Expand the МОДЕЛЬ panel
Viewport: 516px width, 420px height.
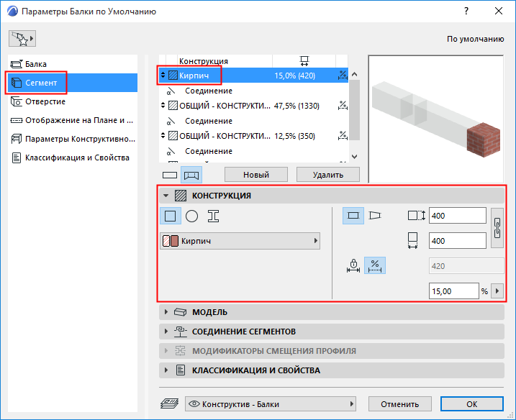331,312
